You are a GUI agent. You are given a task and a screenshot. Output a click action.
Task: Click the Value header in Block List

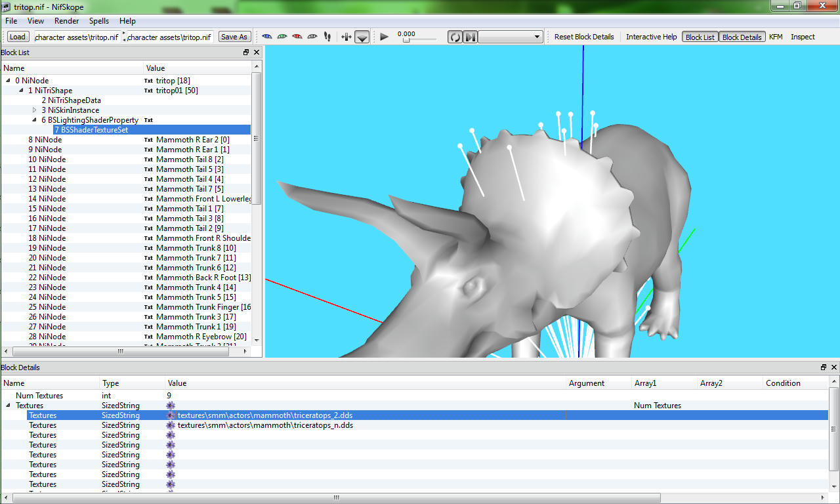[x=197, y=68]
